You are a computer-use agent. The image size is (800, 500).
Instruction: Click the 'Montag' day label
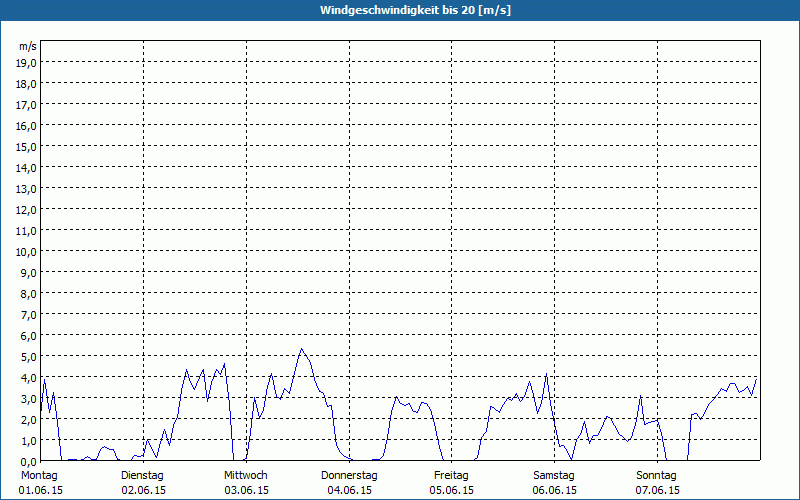pyautogui.click(x=40, y=476)
